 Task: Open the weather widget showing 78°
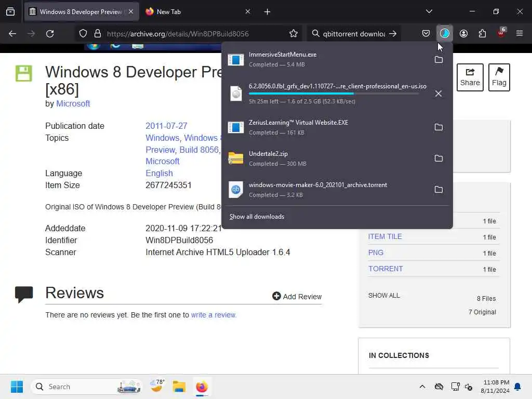[x=157, y=386]
